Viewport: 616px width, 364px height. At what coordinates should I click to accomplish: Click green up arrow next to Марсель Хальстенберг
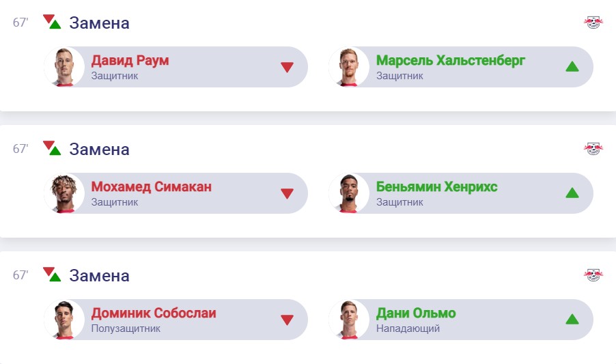pyautogui.click(x=572, y=67)
